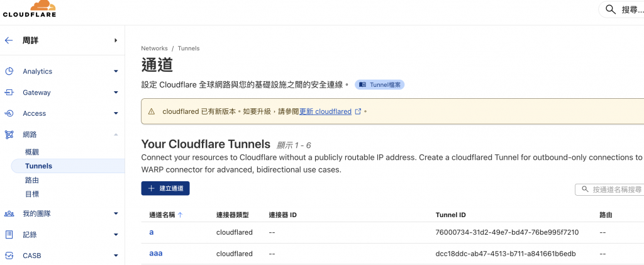The height and width of the screenshot is (265, 644).
Task: Open the 概觀 sub-item
Action: (x=32, y=152)
